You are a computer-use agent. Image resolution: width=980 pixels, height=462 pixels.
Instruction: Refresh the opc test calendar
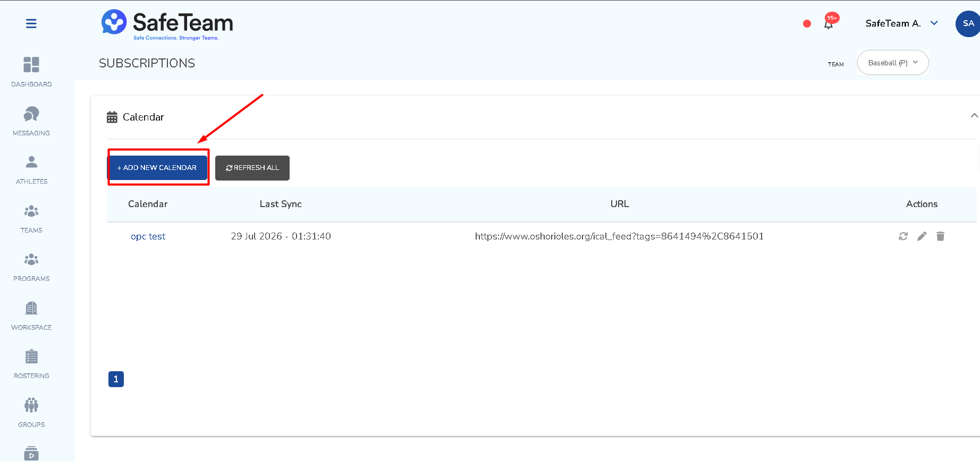pyautogui.click(x=903, y=236)
